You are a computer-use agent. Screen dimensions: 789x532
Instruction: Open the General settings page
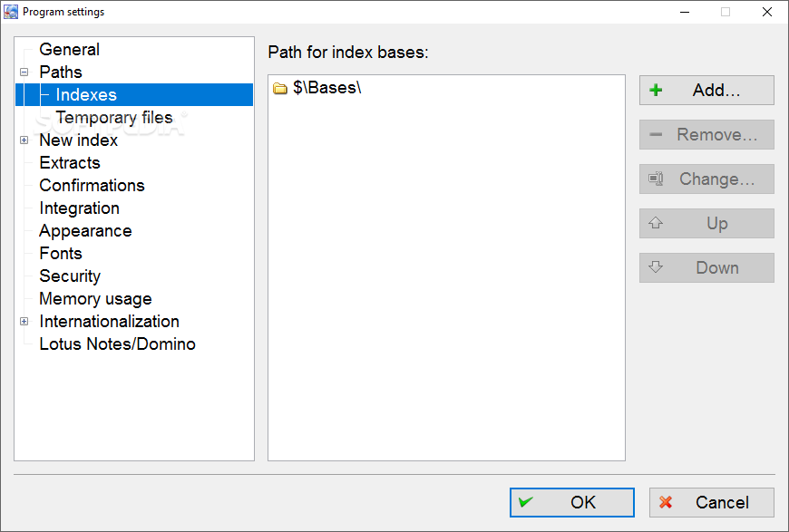(70, 49)
